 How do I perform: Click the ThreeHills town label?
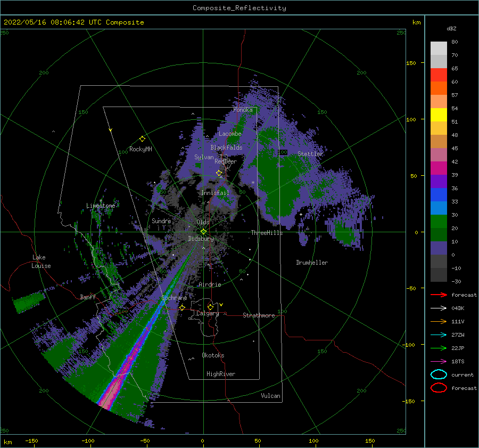[x=267, y=233]
